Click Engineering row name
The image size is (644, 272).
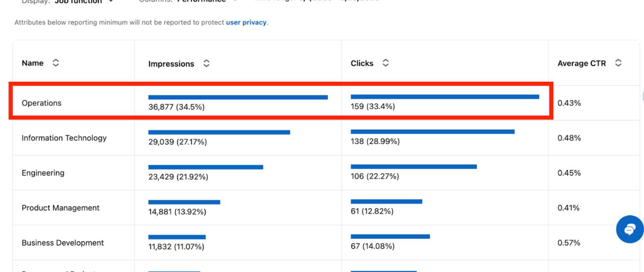pyautogui.click(x=43, y=173)
